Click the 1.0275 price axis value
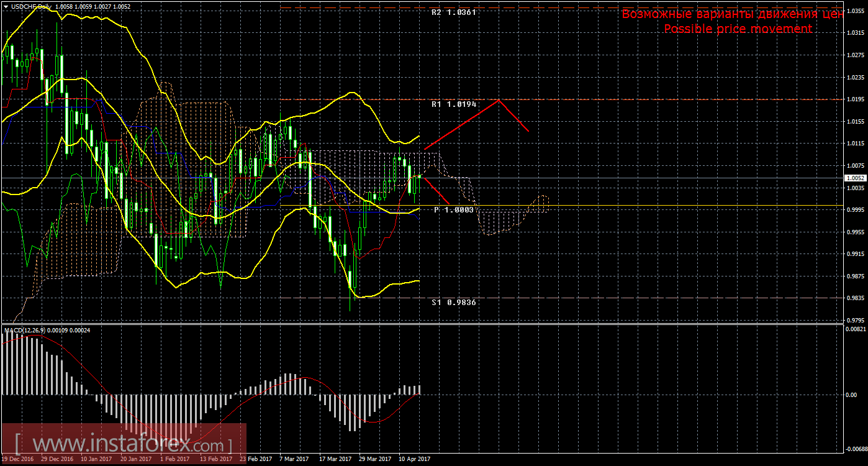 (x=856, y=56)
